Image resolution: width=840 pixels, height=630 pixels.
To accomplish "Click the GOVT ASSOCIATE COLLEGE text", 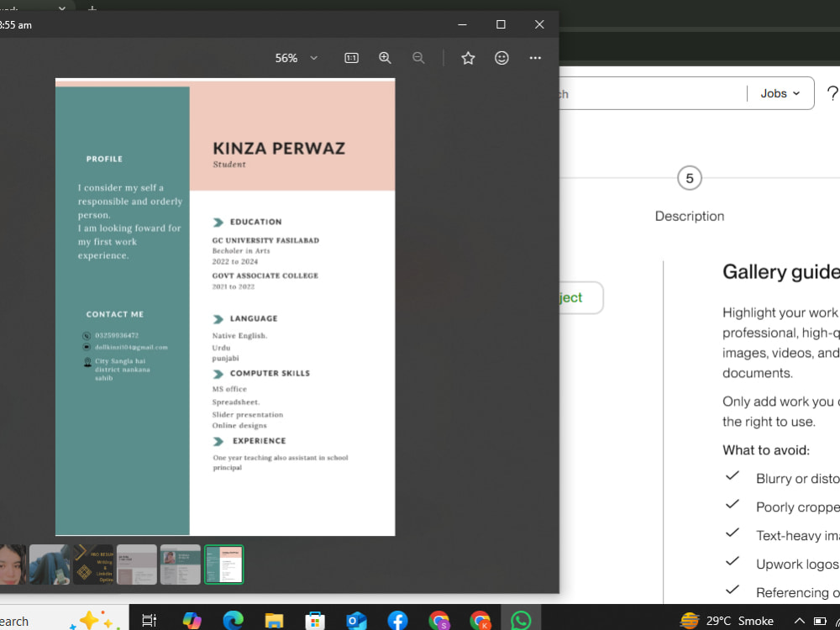I will (265, 276).
